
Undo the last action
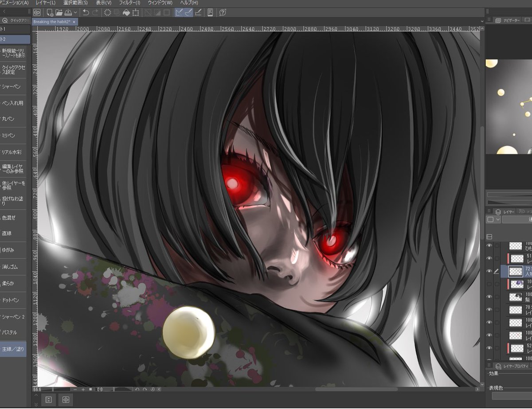pyautogui.click(x=86, y=12)
